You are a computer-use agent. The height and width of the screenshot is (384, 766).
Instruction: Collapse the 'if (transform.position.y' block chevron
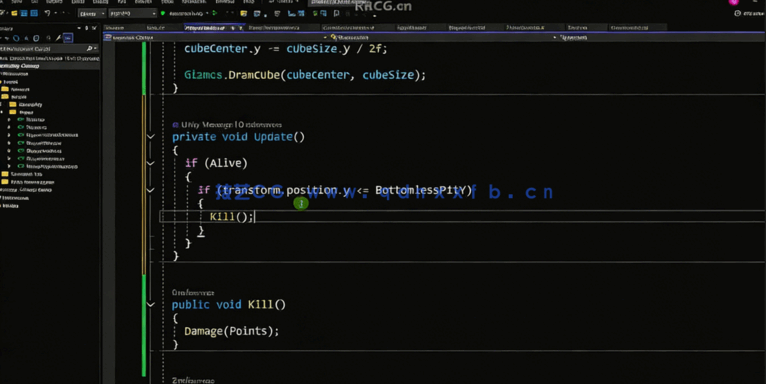click(151, 190)
